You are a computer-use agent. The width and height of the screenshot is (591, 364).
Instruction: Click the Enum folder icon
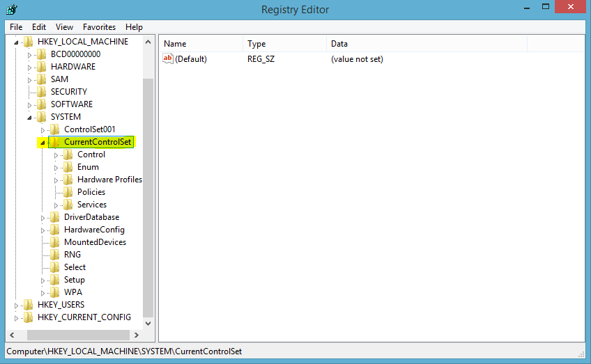pos(68,167)
